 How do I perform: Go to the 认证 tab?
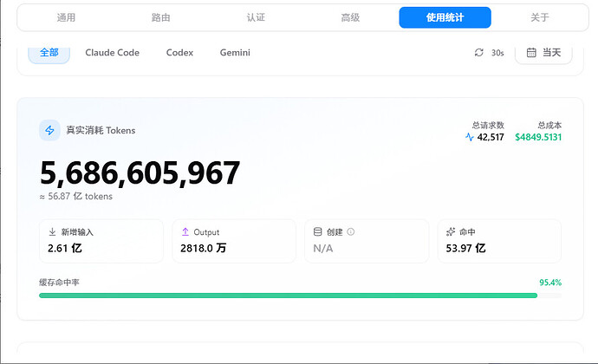(x=256, y=17)
